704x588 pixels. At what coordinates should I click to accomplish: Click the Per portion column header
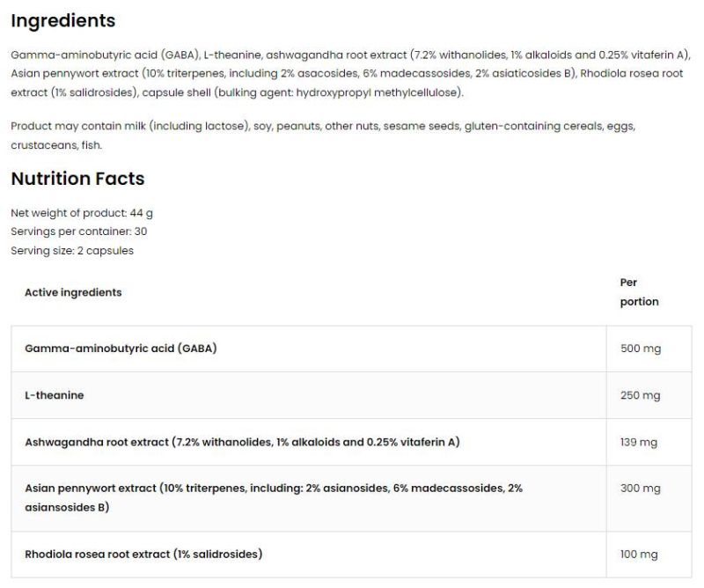click(x=639, y=292)
